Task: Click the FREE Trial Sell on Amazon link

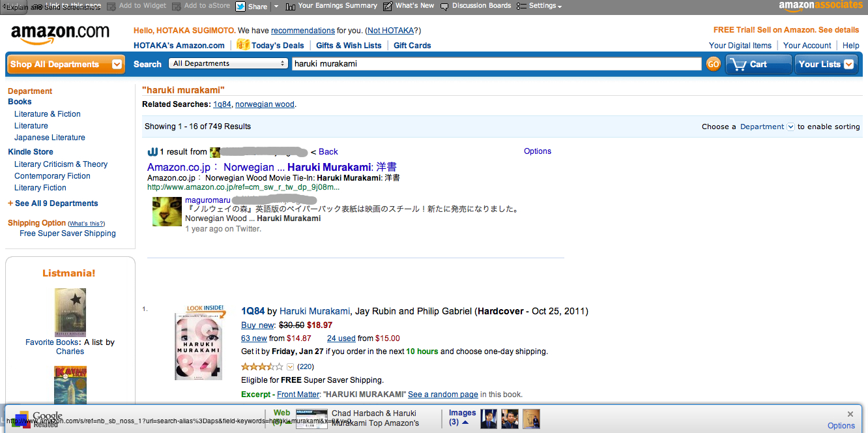Action: coord(787,30)
